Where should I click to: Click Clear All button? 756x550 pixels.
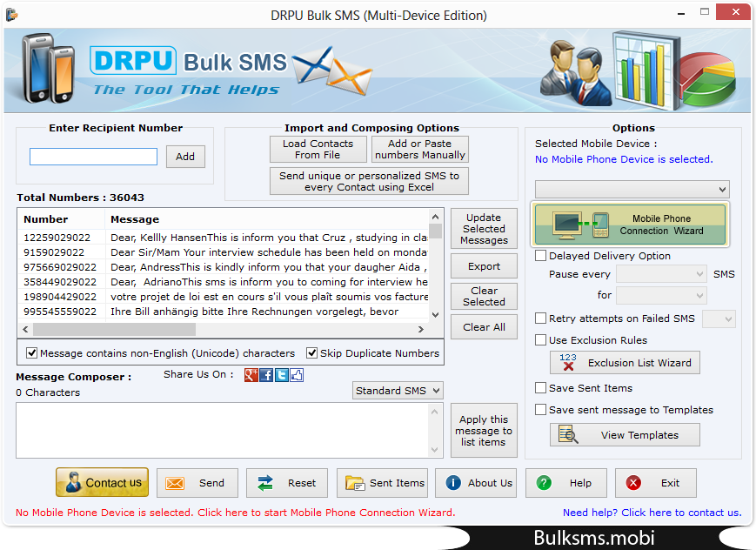(484, 327)
